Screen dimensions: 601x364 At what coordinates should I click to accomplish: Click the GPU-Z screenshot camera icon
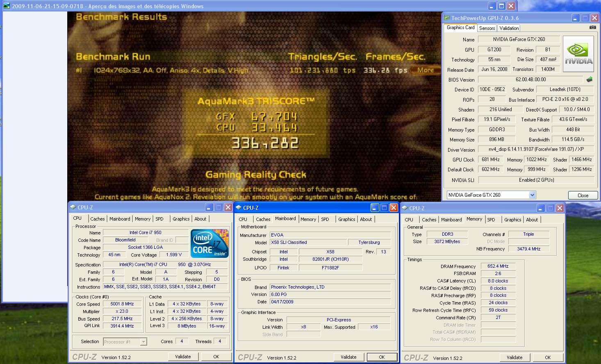click(x=593, y=27)
